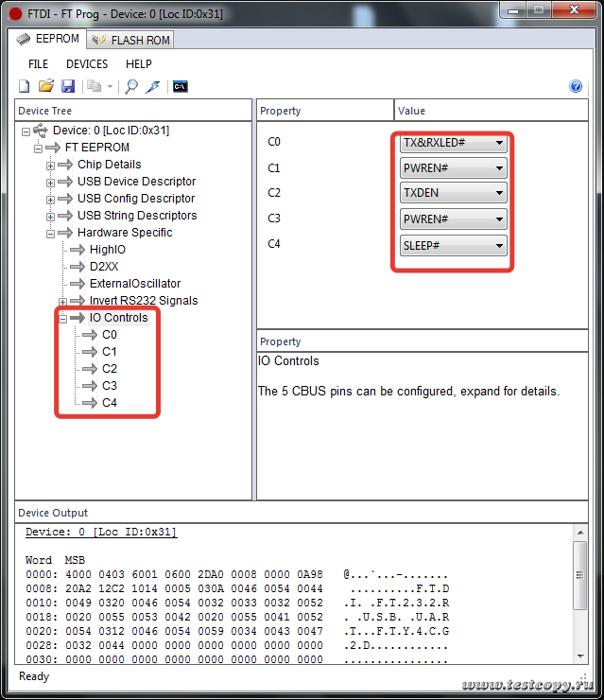The image size is (604, 700).
Task: Click the New template toolbar icon
Action: click(25, 86)
